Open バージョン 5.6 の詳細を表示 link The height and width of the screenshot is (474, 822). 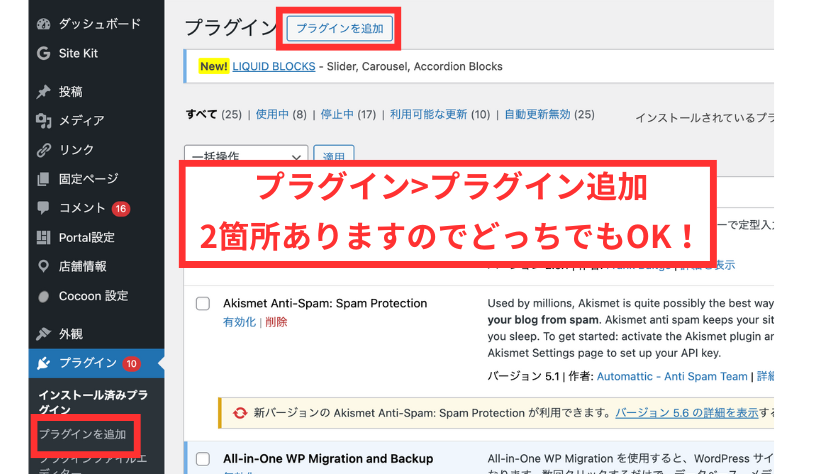click(x=687, y=413)
